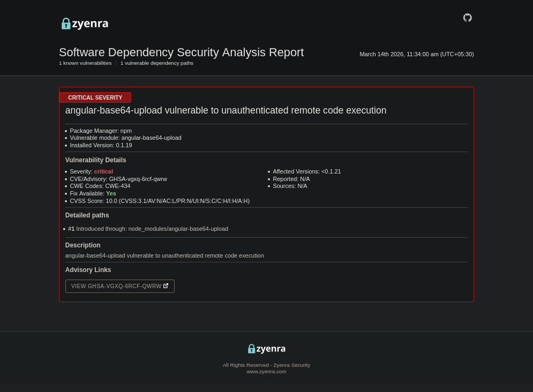533x392 pixels.
Task: Click the external-link icon on advisory button
Action: [166, 286]
